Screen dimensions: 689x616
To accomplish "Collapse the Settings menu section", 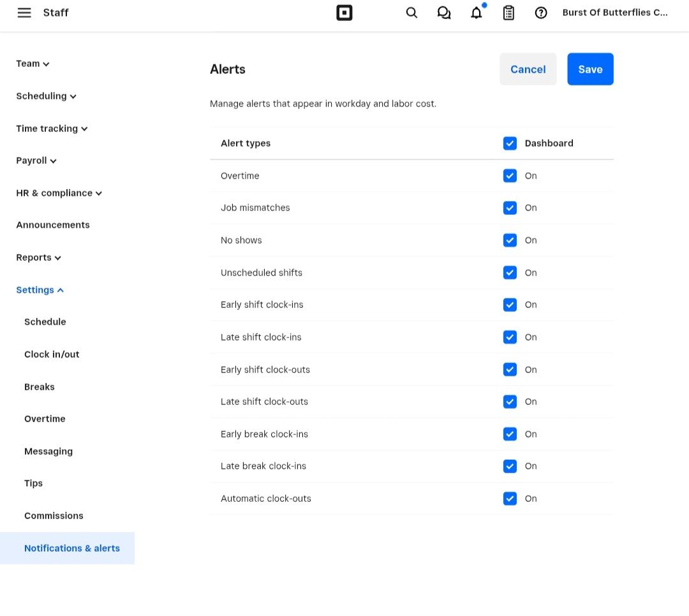I will coord(40,290).
